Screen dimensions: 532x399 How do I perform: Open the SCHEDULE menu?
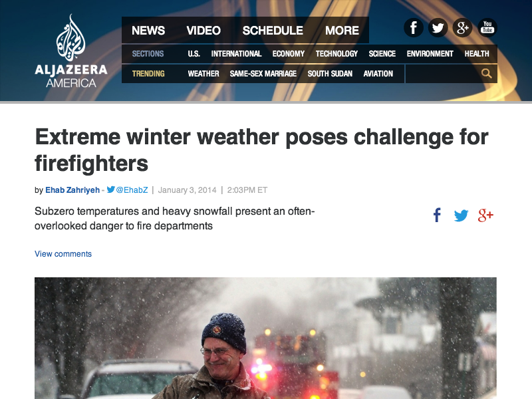click(273, 31)
